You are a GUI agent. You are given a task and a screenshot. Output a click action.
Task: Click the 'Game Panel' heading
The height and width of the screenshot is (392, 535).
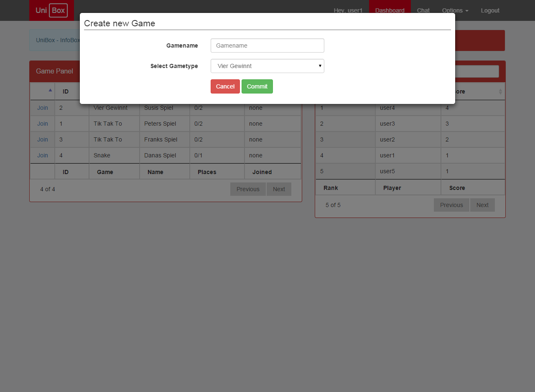54,71
